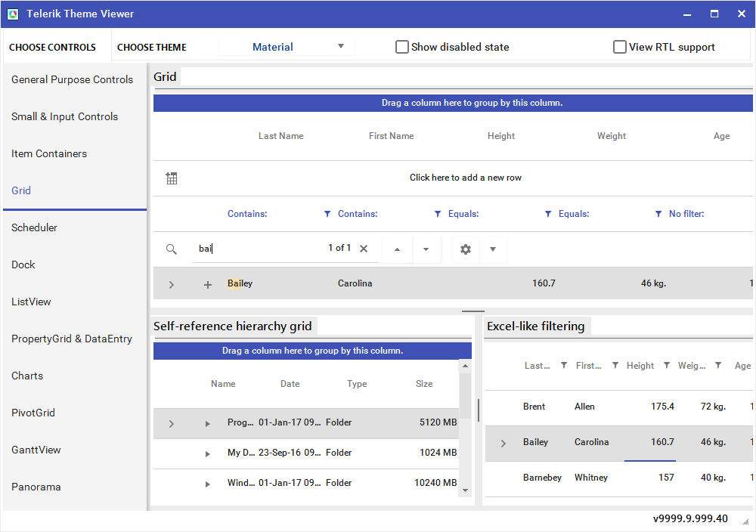The width and height of the screenshot is (756, 532).
Task: Click 'Carolina' cell in main grid
Action: tap(355, 283)
